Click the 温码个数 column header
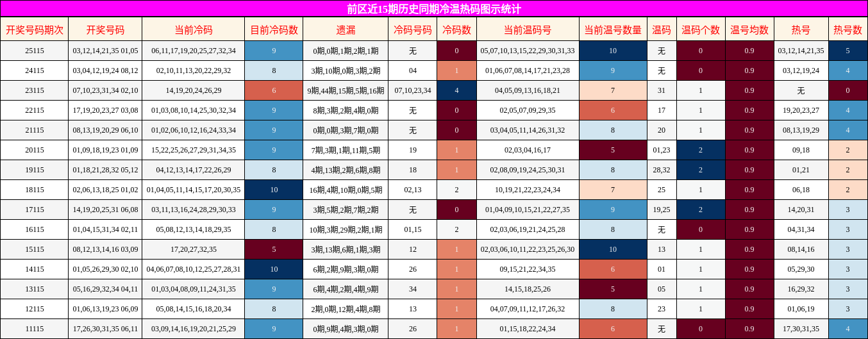Screen dimensions: 868x339 click(x=701, y=29)
